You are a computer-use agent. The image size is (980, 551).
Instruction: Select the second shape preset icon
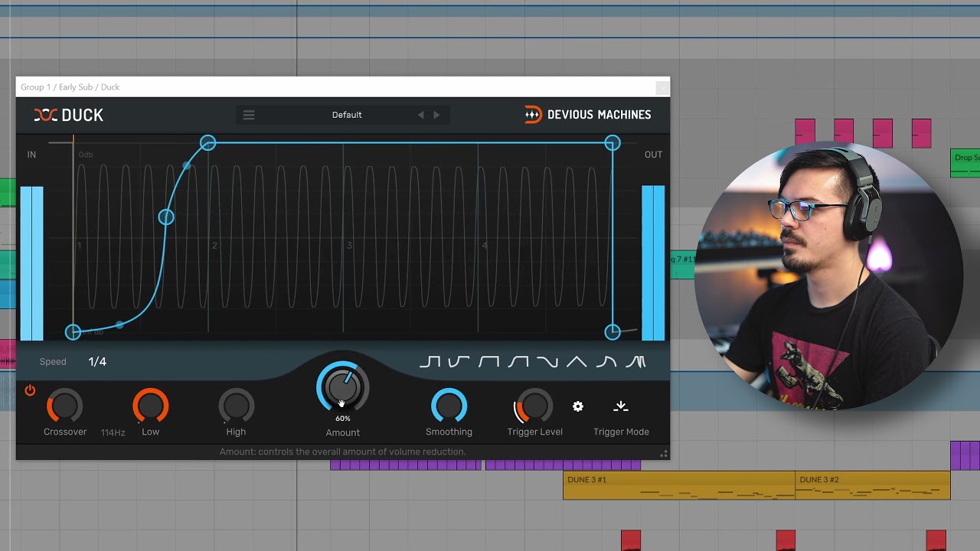click(459, 362)
